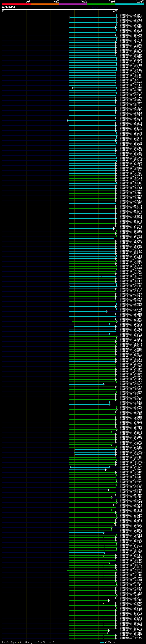Open hit UniRef100_A7Q6W8
This screenshot has width=146, height=644.
pos(131,45)
